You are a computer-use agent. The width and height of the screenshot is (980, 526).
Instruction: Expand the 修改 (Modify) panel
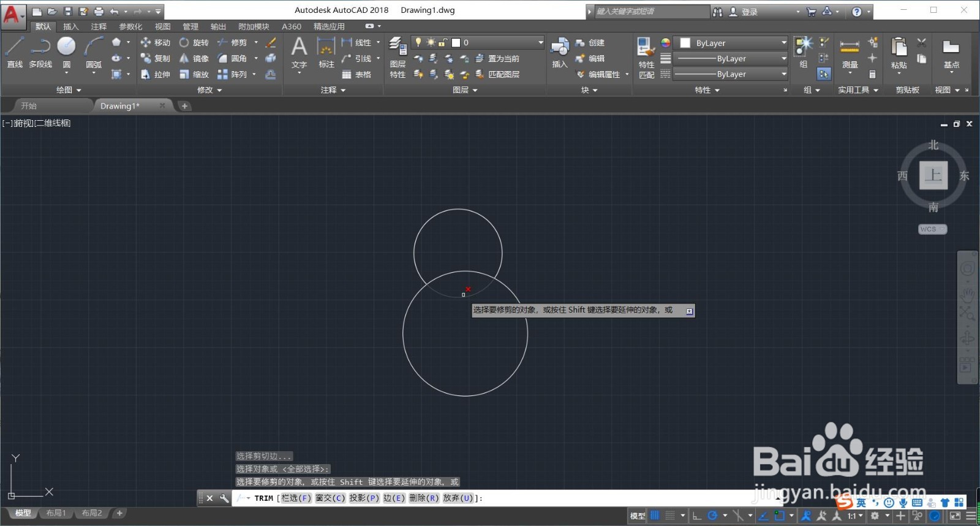[x=209, y=90]
